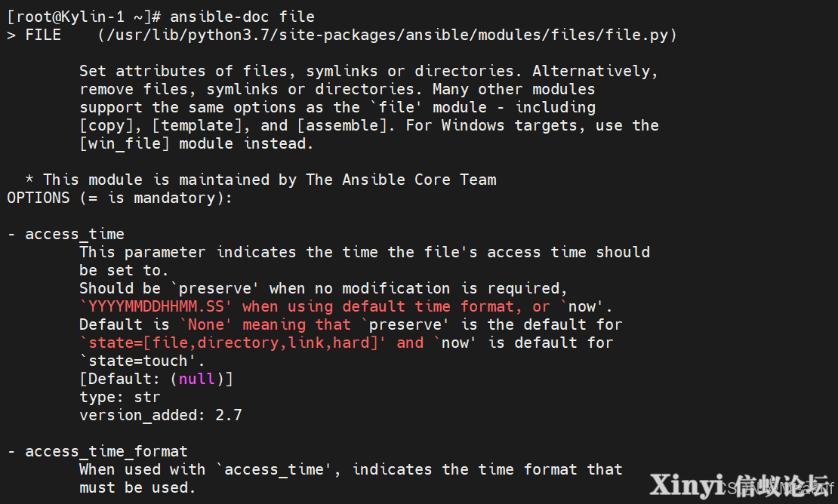Click the red state=[file,directory,link,hard] text
The image size is (838, 504).
click(233, 343)
